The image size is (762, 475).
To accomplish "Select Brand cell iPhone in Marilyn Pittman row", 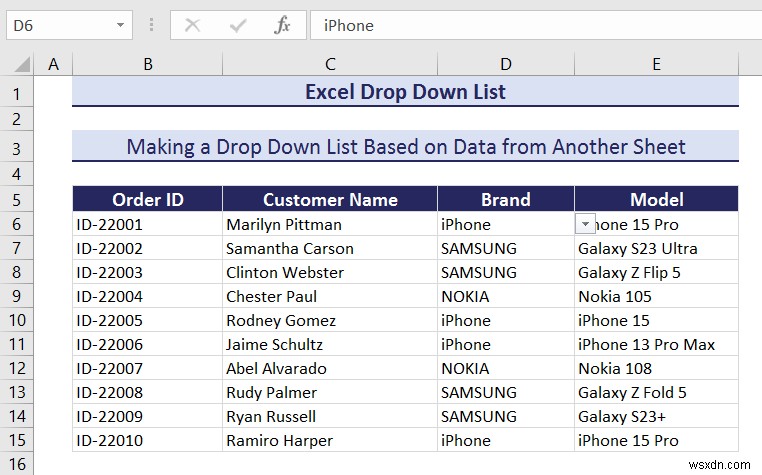I will tap(506, 224).
